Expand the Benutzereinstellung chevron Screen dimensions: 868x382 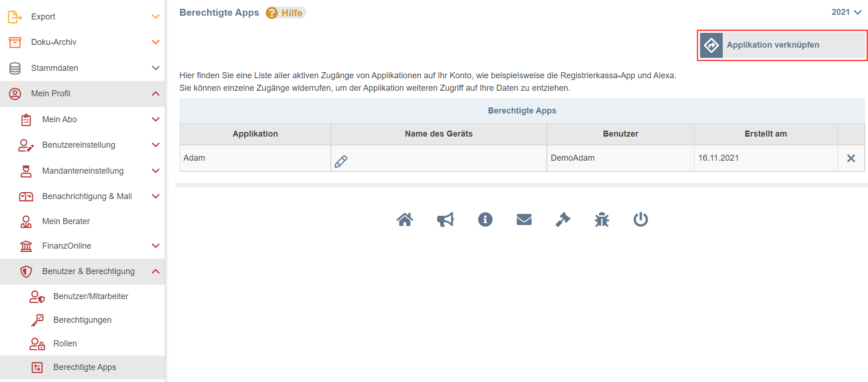[155, 145]
